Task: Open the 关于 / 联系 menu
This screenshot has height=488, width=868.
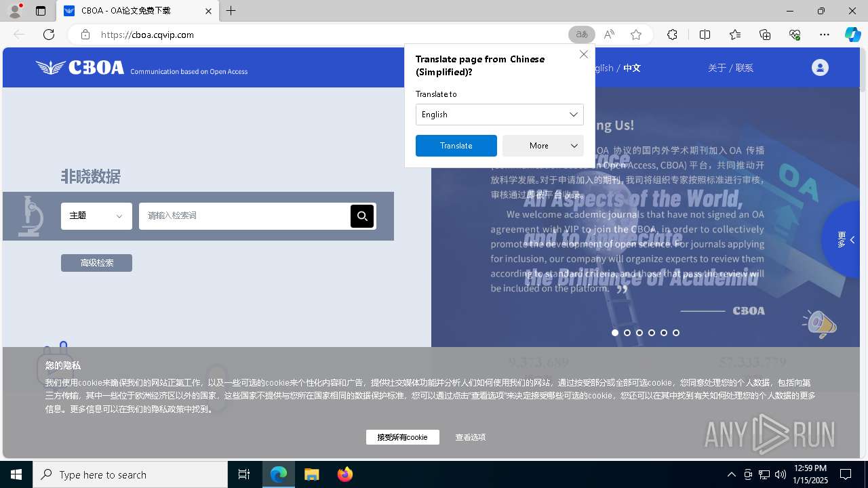Action: click(x=730, y=68)
